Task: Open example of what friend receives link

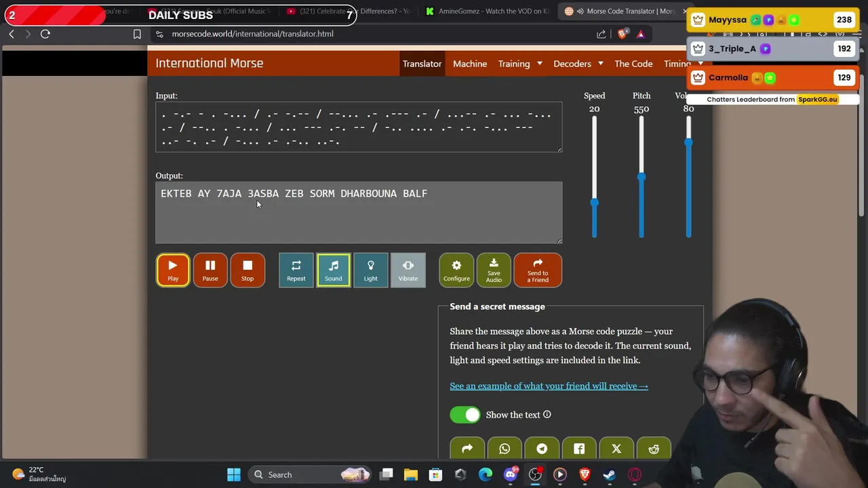Action: (x=549, y=386)
